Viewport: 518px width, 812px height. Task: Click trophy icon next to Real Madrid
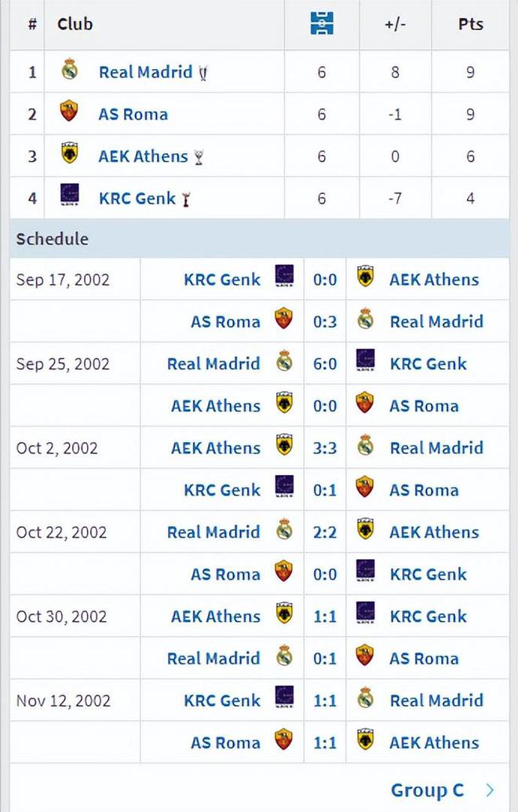point(203,74)
